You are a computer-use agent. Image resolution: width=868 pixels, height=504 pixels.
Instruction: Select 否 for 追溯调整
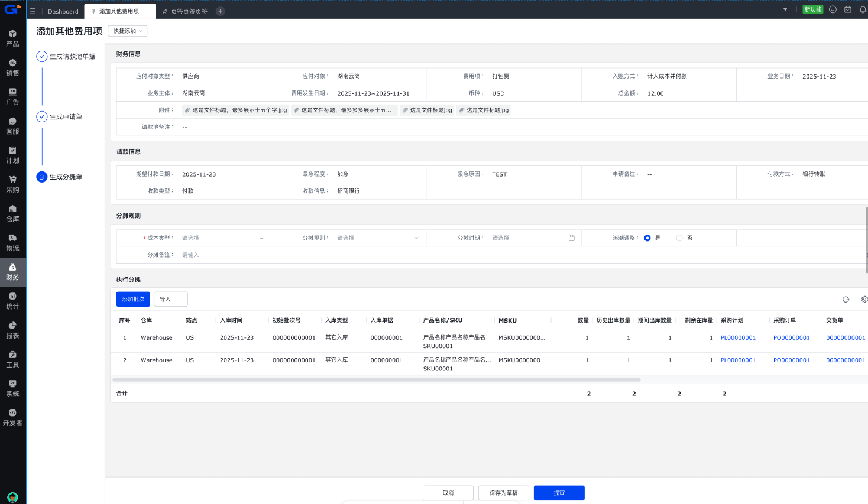[x=679, y=238]
